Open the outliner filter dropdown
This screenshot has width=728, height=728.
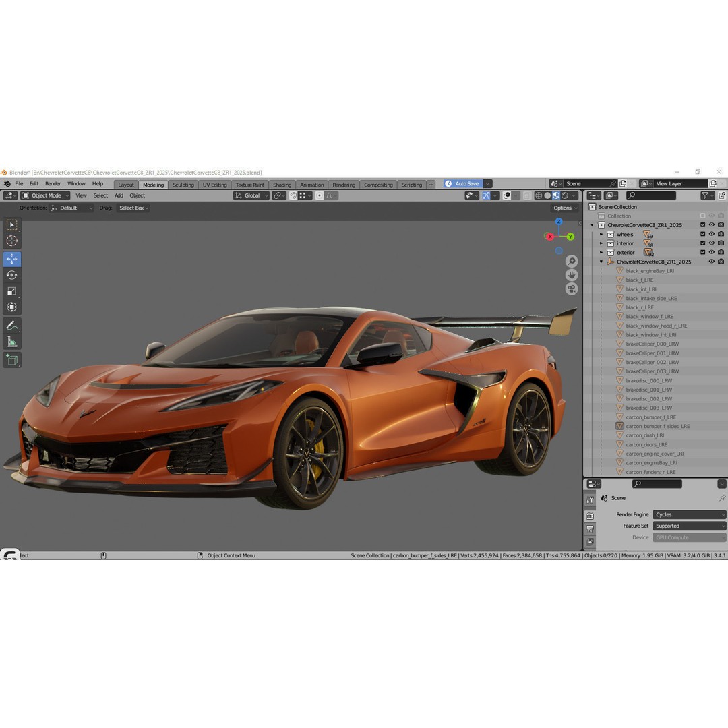[707, 195]
